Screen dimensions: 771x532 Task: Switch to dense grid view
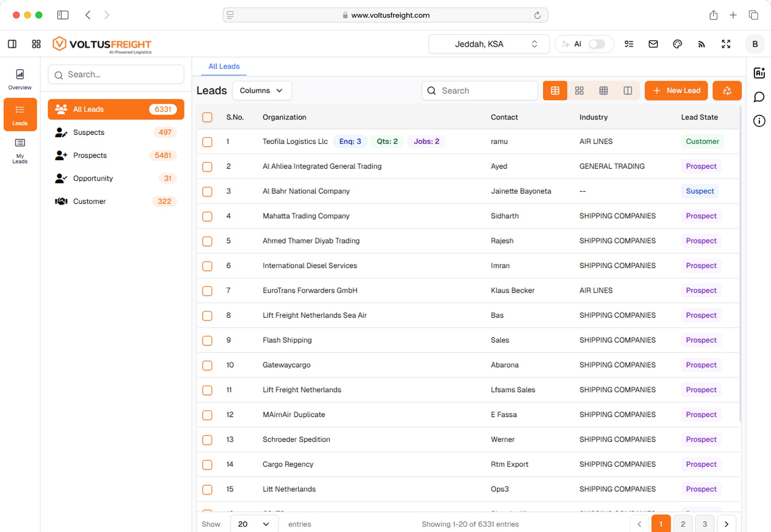pyautogui.click(x=603, y=91)
